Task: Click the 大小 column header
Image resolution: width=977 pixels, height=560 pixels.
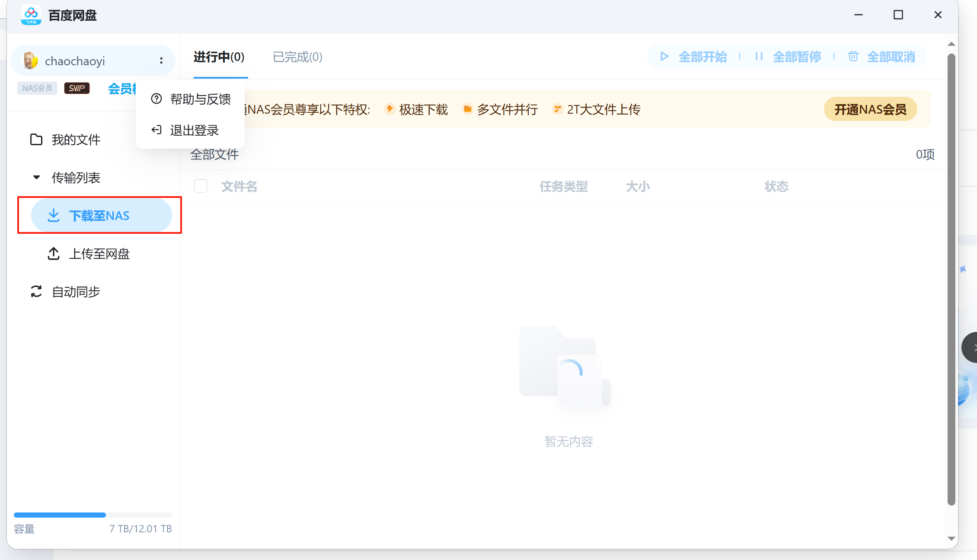Action: click(x=638, y=187)
